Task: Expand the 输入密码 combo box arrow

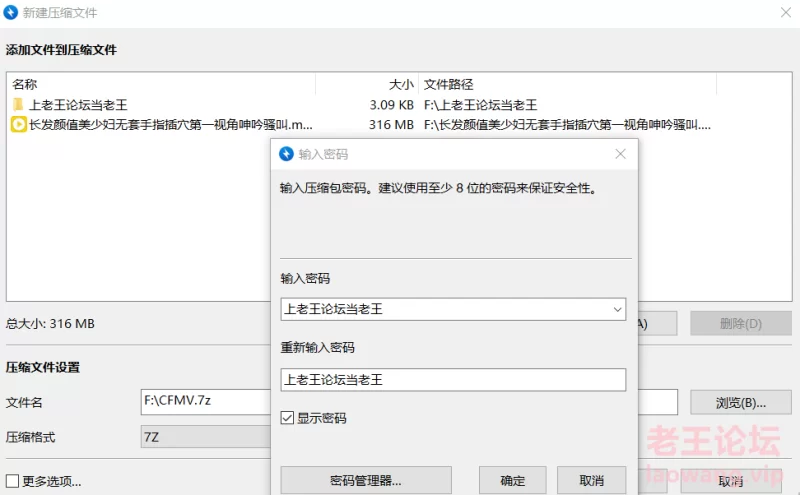Action: tap(616, 310)
